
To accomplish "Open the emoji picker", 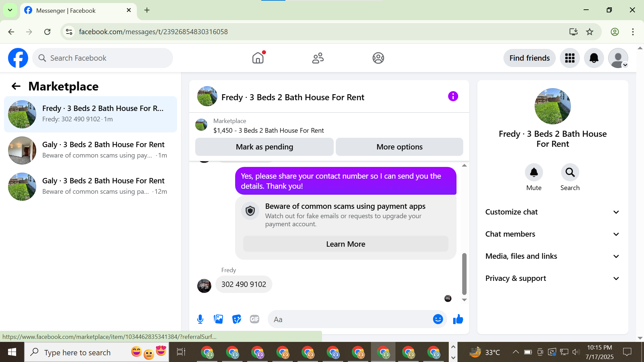I will click(438, 319).
